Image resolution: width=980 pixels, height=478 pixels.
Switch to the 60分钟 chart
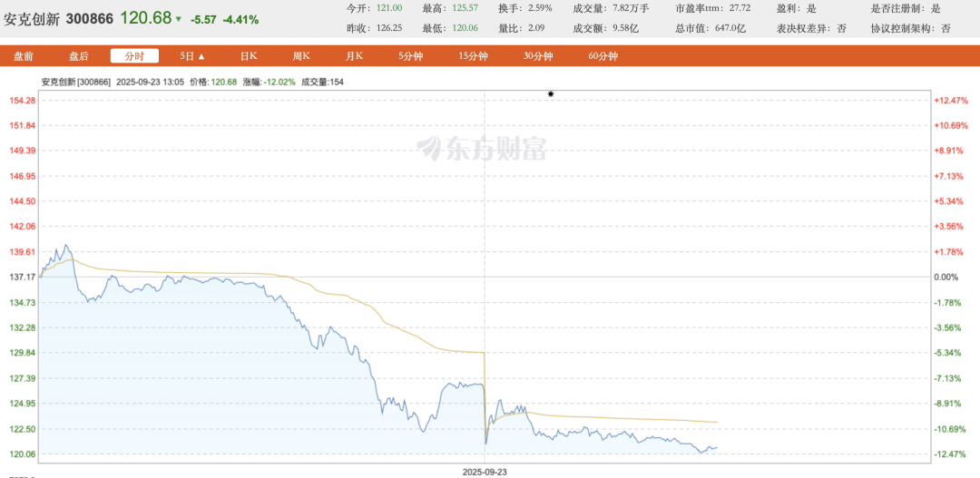pos(603,56)
